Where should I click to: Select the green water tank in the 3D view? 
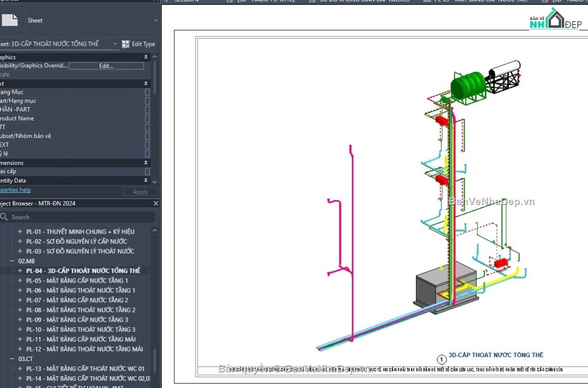click(468, 86)
